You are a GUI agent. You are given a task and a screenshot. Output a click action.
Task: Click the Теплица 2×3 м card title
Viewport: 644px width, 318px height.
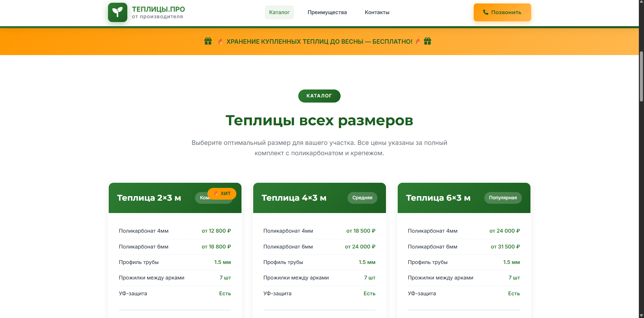[149, 198]
